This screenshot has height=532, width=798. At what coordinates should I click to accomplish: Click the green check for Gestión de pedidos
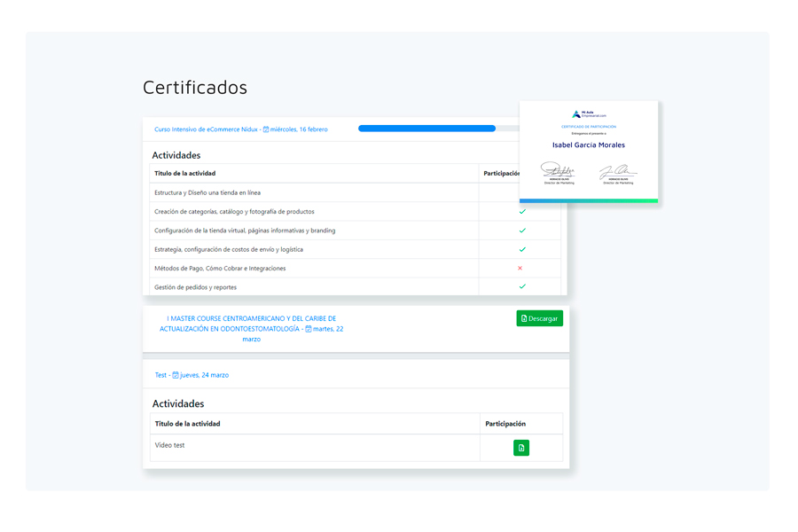523,287
